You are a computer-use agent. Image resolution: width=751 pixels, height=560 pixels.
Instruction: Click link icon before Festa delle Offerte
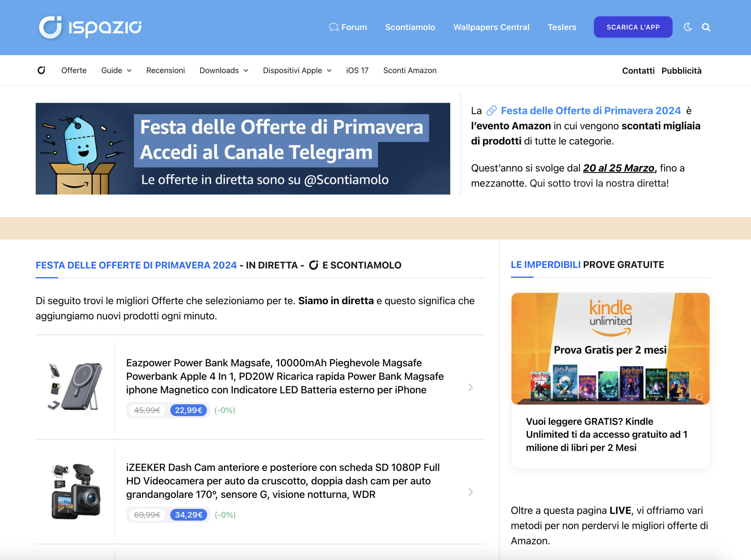(491, 111)
